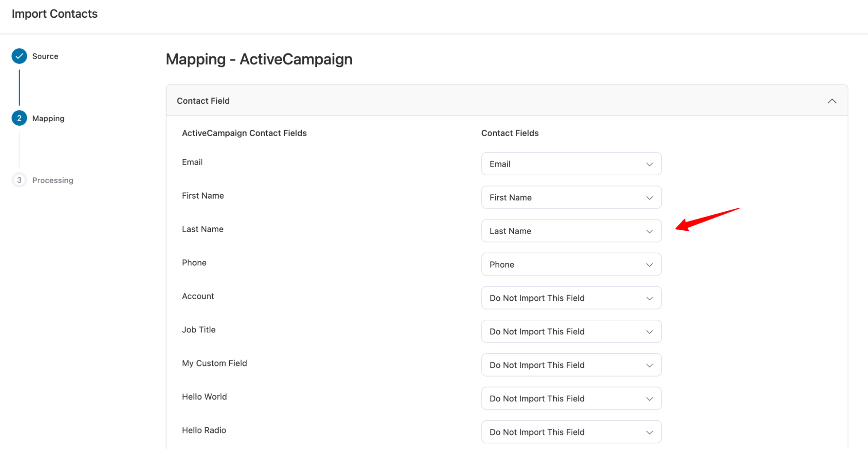Click the ActiveCampaign Contact Fields column header
The height and width of the screenshot is (449, 868).
tap(244, 133)
